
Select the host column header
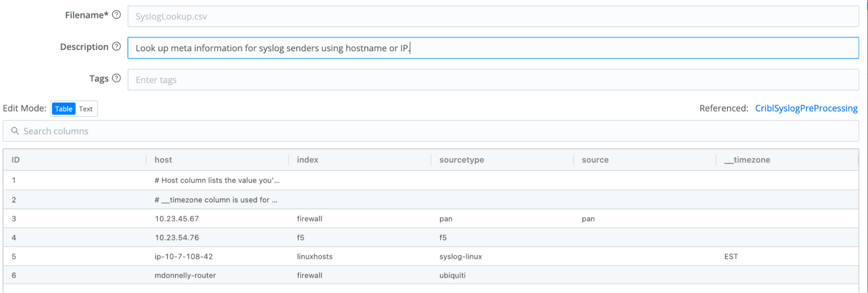[x=163, y=160]
